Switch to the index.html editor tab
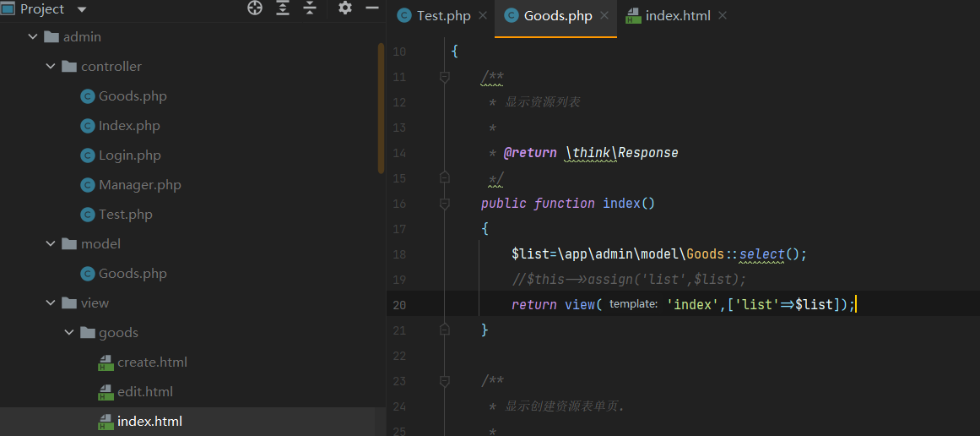 (x=678, y=16)
